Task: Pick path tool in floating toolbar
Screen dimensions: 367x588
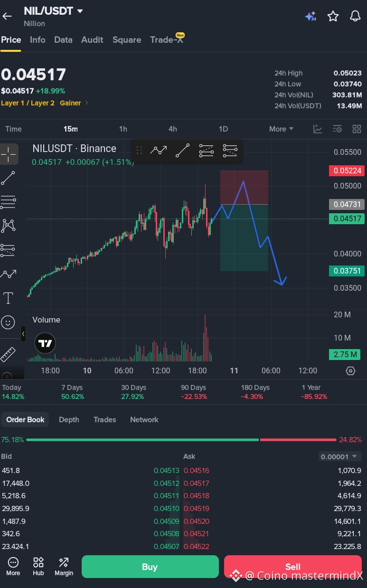Action: 159,151
